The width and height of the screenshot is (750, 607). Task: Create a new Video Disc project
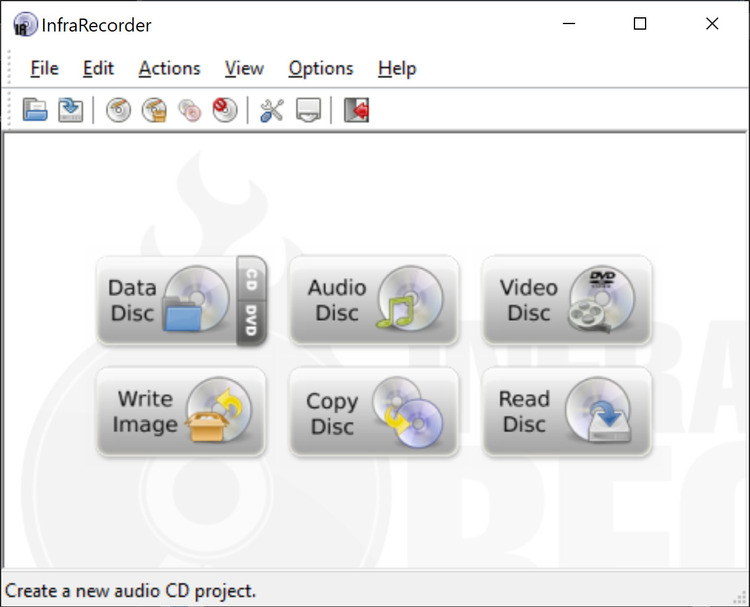point(567,300)
